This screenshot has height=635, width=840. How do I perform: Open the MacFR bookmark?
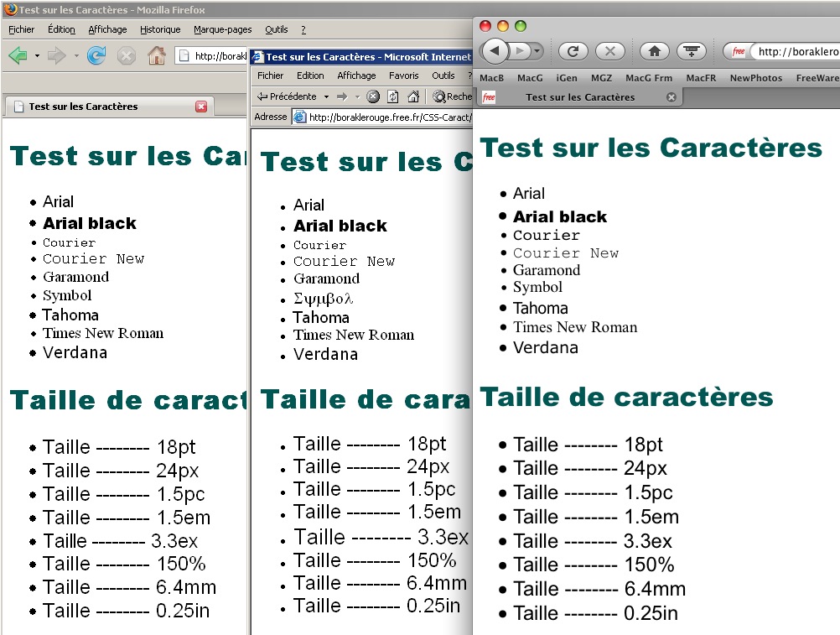pos(701,78)
